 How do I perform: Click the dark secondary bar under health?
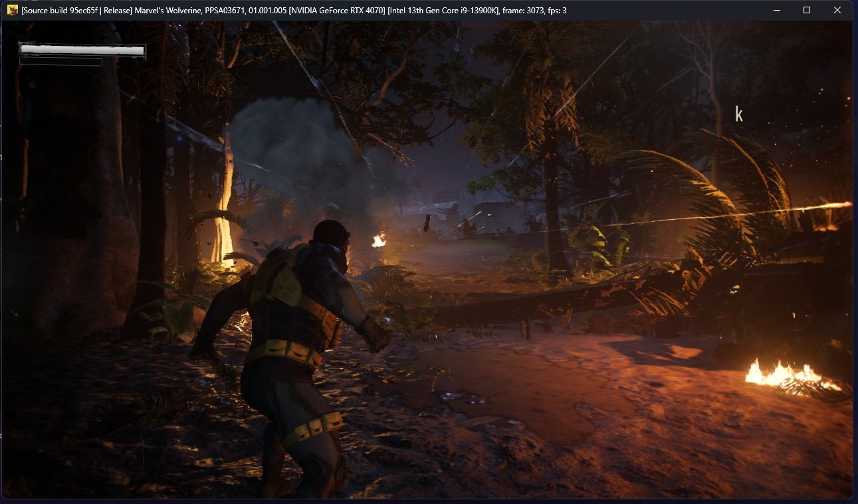(x=60, y=62)
